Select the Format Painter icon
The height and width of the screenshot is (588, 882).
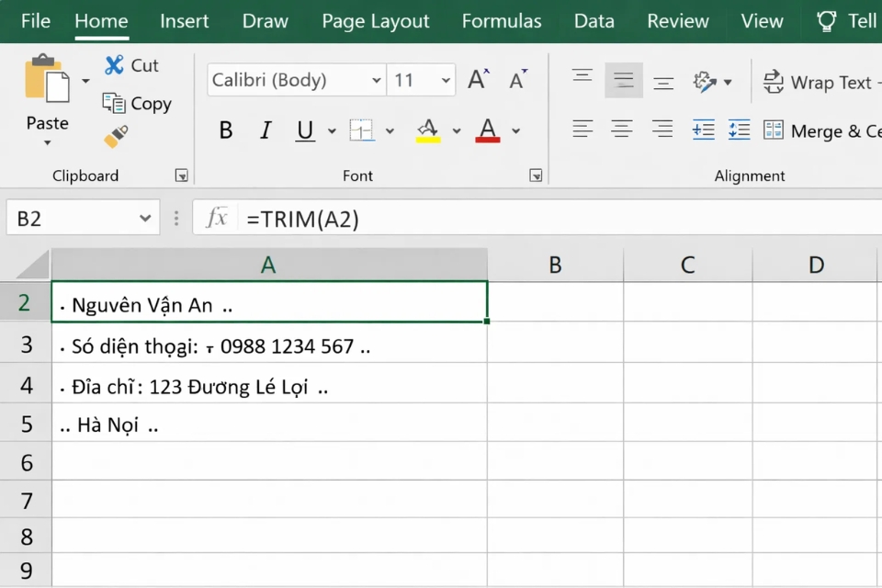point(116,136)
